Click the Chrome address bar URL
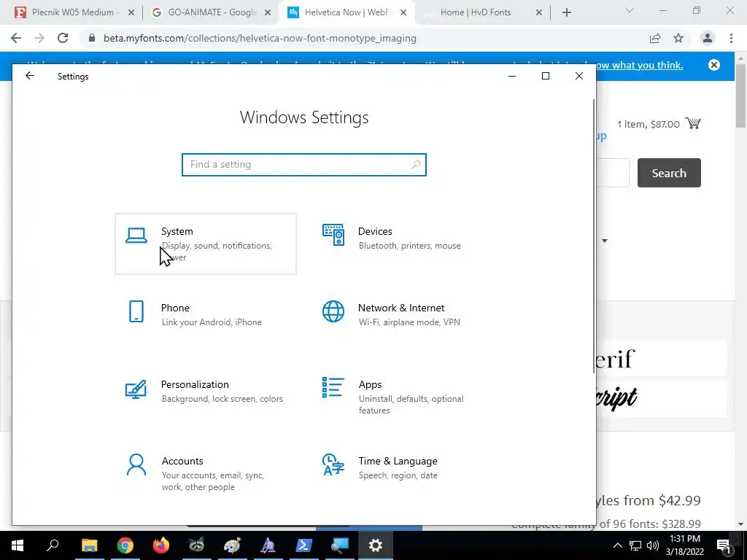 pos(260,38)
